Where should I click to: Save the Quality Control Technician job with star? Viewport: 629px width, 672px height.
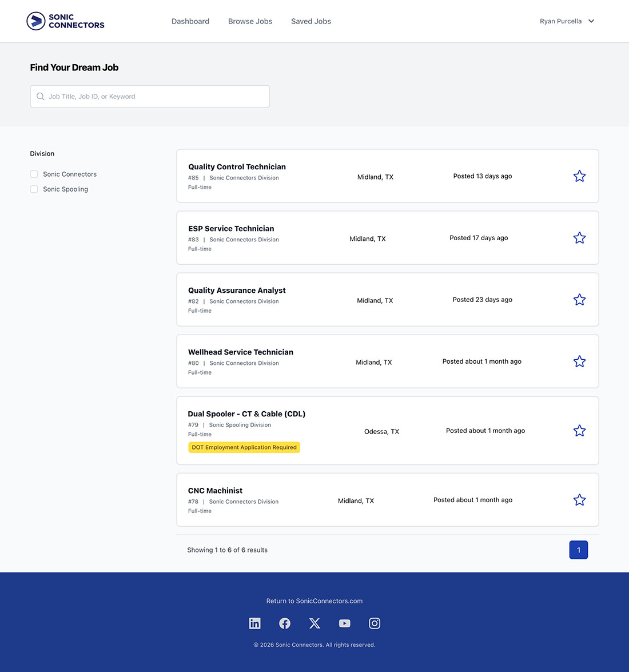click(579, 176)
